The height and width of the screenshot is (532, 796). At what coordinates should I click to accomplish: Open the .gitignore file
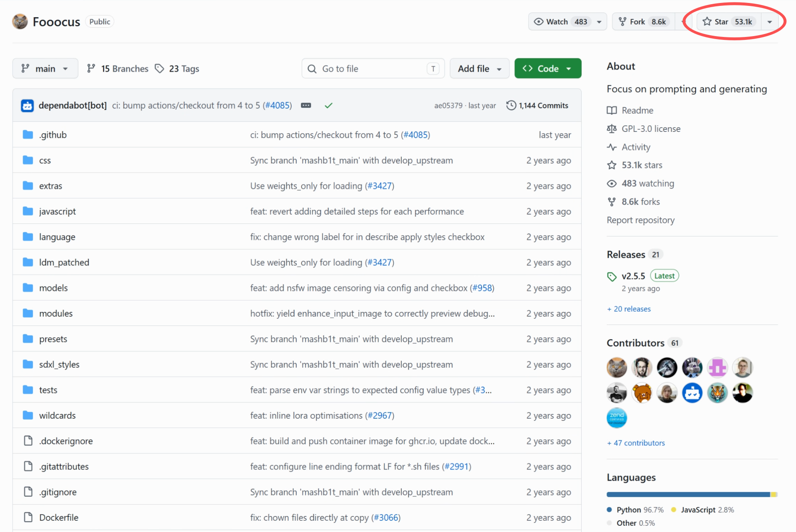[x=58, y=492]
